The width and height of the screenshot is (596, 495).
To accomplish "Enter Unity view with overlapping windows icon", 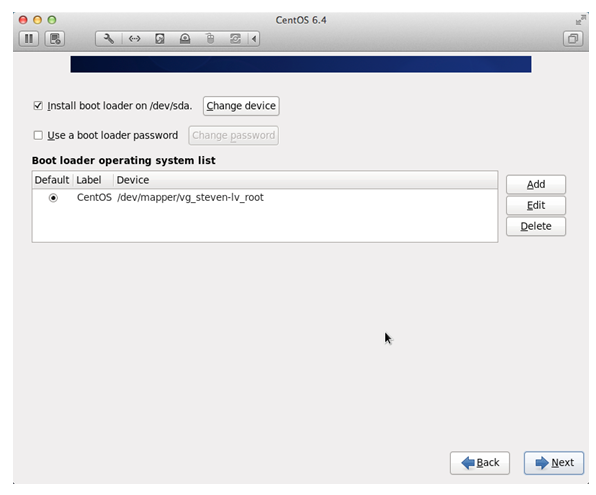I will point(573,39).
